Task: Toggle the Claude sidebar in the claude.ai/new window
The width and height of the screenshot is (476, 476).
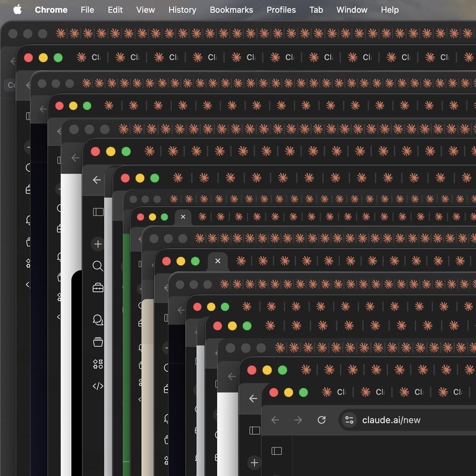Action: pos(277,451)
